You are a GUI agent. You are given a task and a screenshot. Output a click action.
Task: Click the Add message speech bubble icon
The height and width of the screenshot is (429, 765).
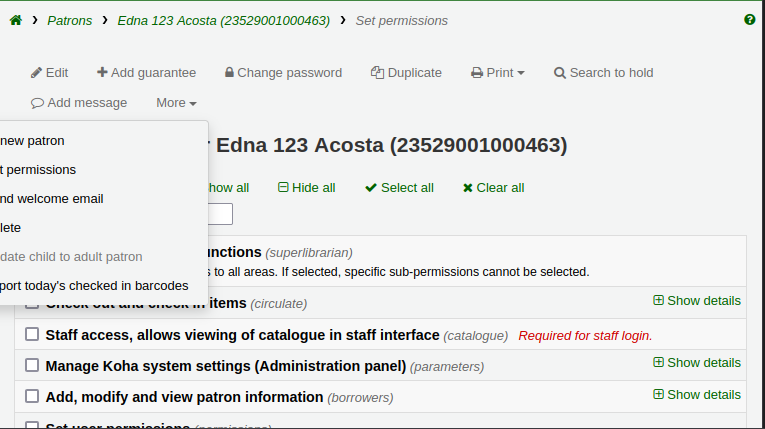pyautogui.click(x=37, y=103)
